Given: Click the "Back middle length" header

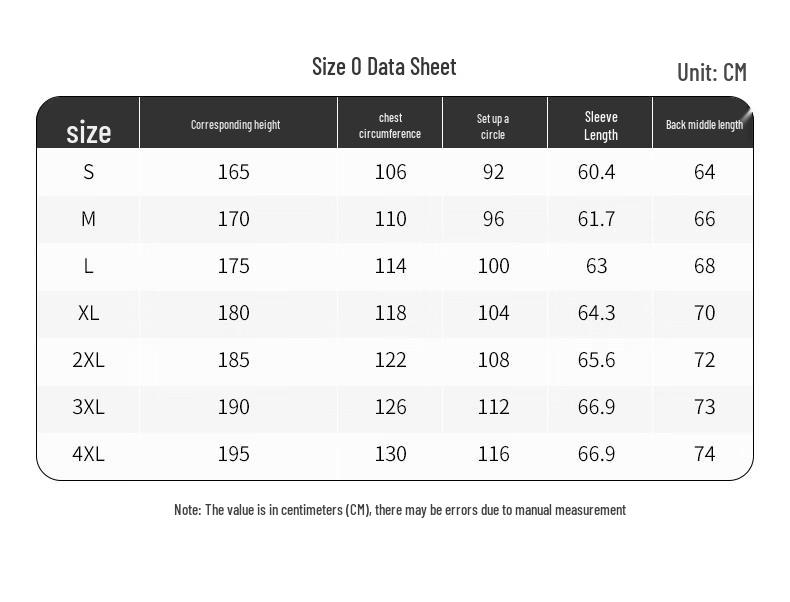Looking at the screenshot, I should tap(704, 125).
